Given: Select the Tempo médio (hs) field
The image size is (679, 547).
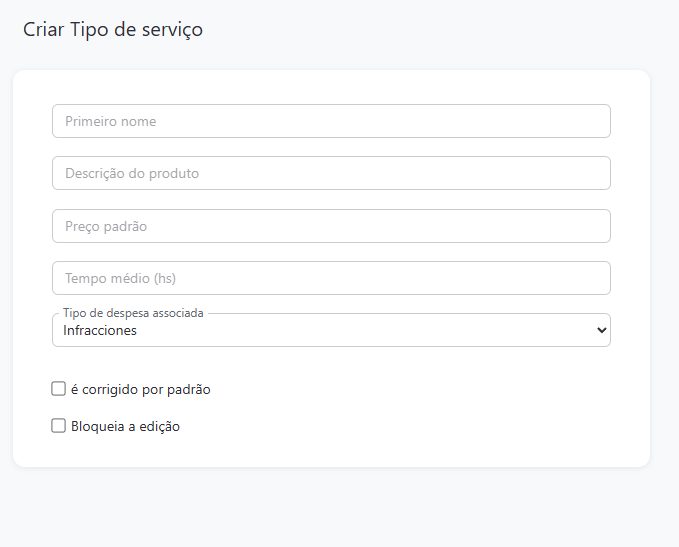Looking at the screenshot, I should click(330, 278).
